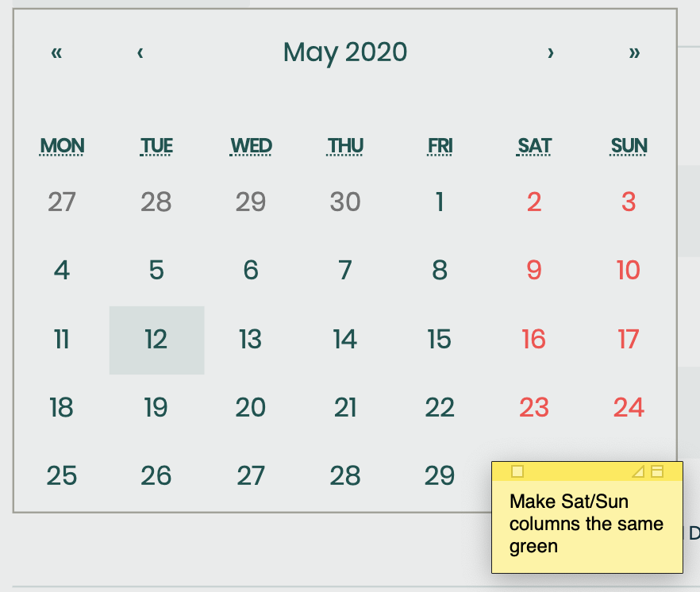Select the highlighted date May 12
The height and width of the screenshot is (592, 700).
(156, 340)
